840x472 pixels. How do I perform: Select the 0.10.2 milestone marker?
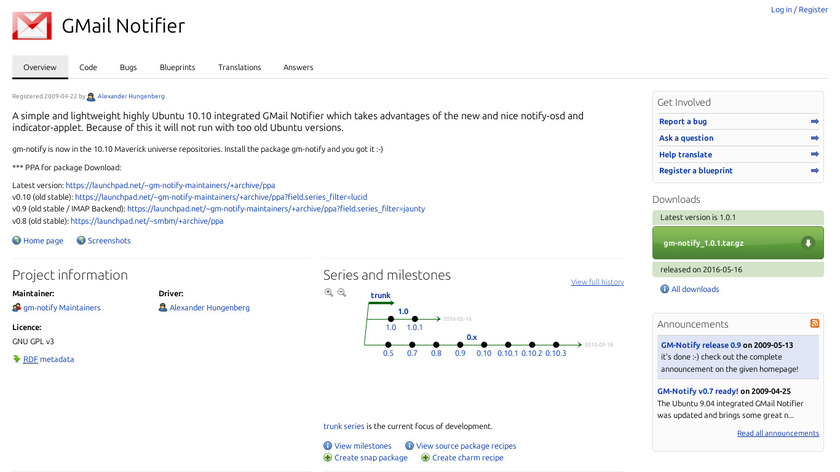click(531, 344)
